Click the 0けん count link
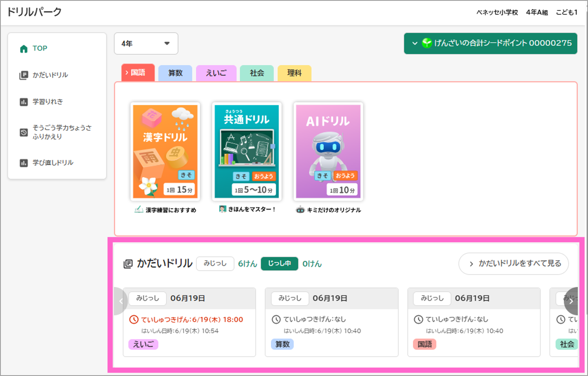The height and width of the screenshot is (376, 588). coord(312,264)
